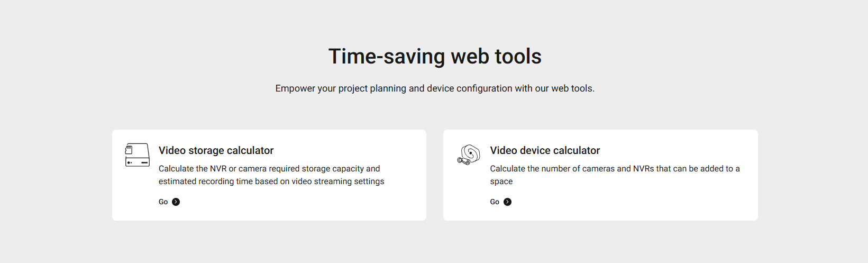Screen dimensions: 868x263
Task: Click the word "space" in device description
Action: click(x=501, y=181)
